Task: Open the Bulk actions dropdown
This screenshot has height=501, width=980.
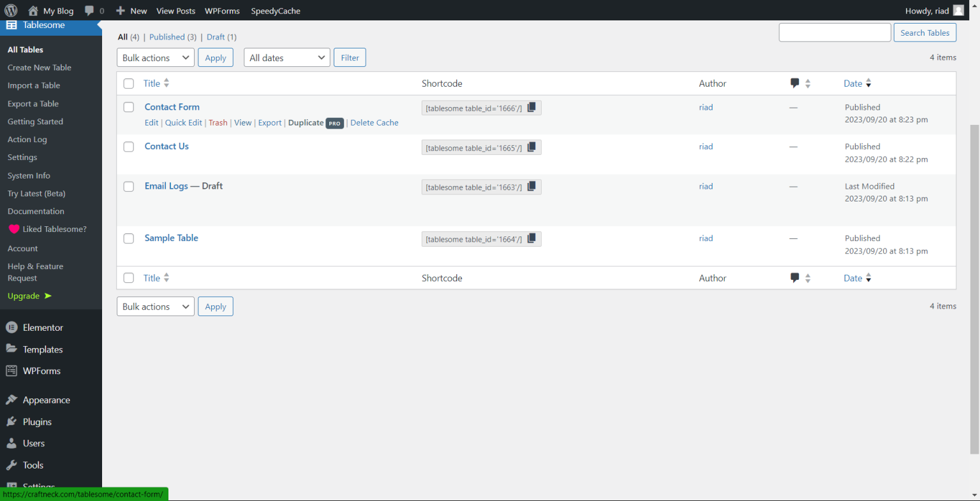Action: pos(155,57)
